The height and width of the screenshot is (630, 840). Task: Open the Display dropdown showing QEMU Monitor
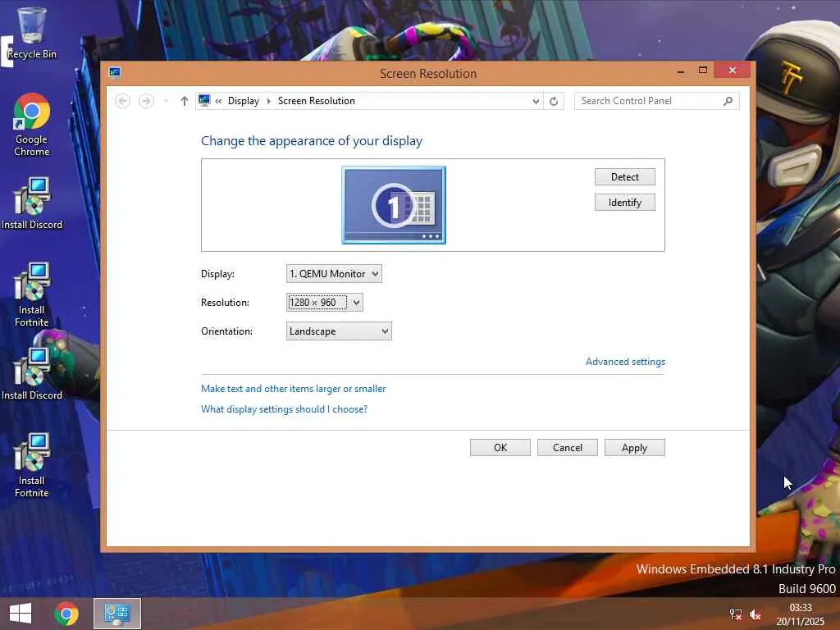pos(334,274)
